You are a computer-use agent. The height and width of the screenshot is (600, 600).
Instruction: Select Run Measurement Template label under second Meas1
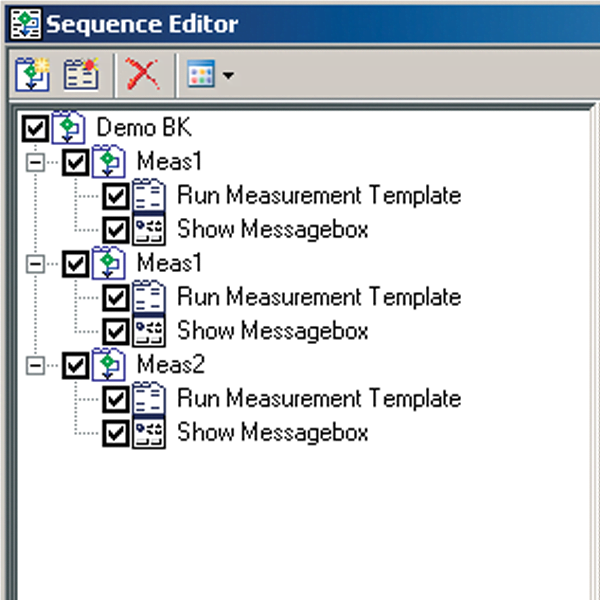tap(318, 297)
